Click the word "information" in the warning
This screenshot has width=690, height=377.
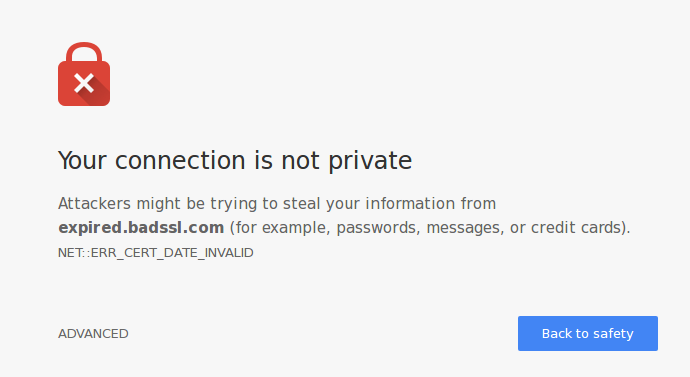[x=411, y=204]
